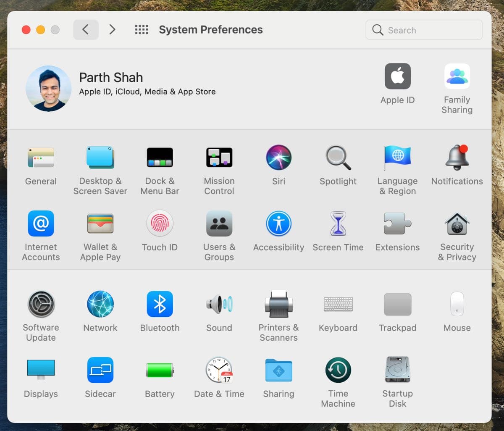Open Time Machine settings
The width and height of the screenshot is (504, 431).
(338, 370)
